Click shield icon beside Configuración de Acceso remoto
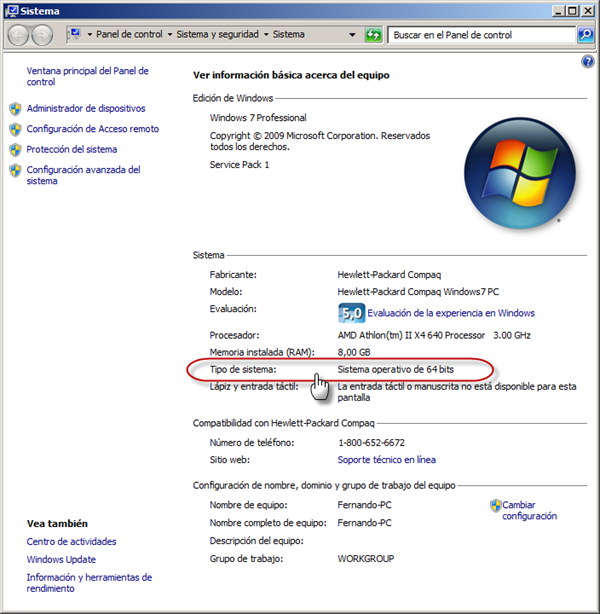Viewport: 600px width, 614px height. coord(15,129)
